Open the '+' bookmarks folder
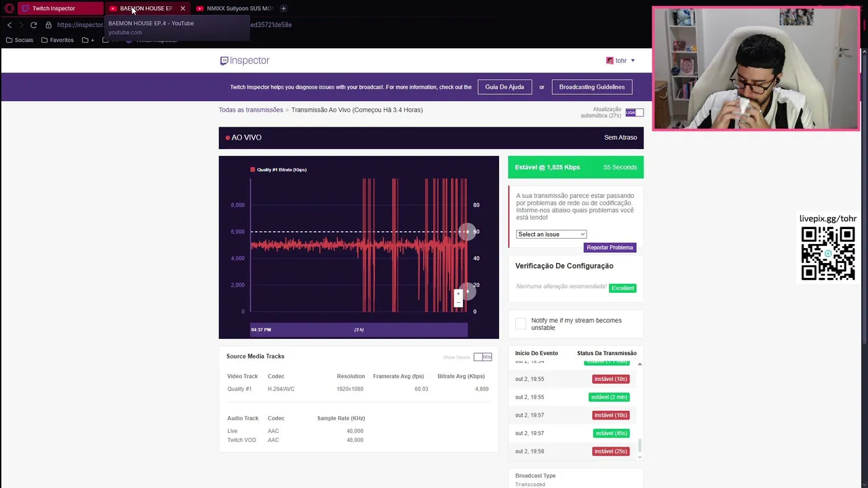The image size is (868, 488). coord(88,40)
